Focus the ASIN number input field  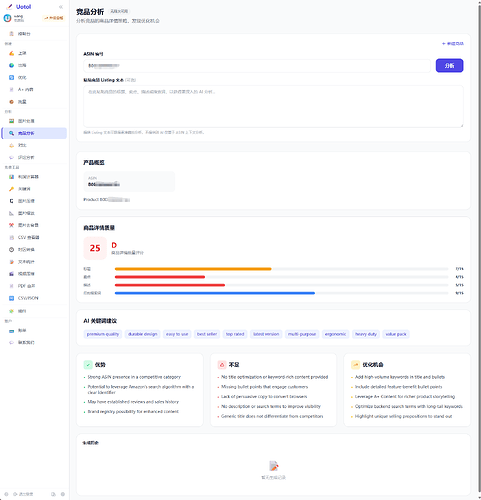[x=257, y=66]
